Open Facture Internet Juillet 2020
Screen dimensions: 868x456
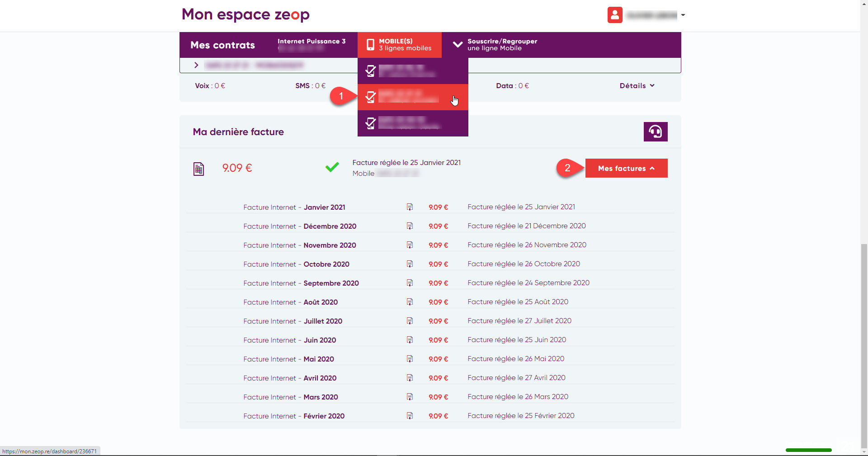(x=293, y=321)
